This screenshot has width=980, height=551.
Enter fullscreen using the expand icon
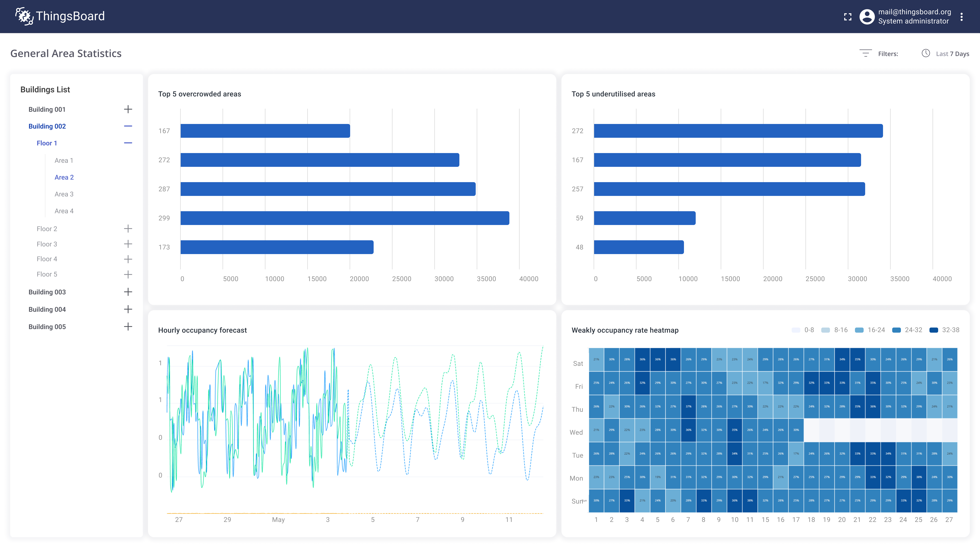[848, 16]
